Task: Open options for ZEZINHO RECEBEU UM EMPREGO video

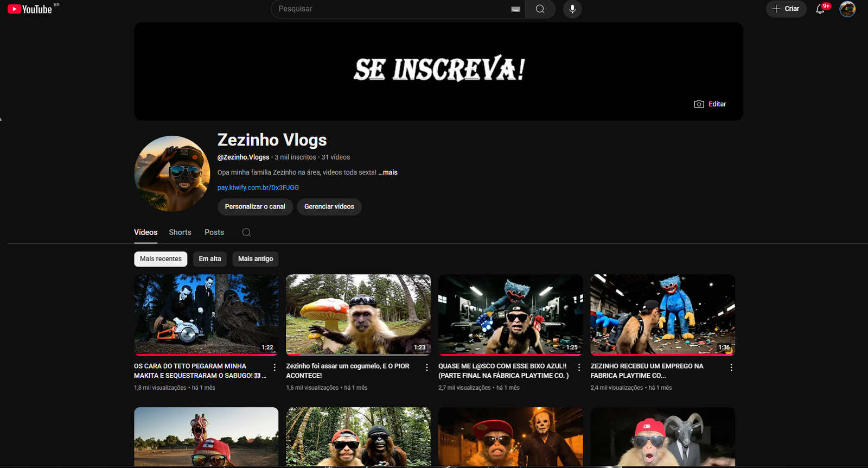Action: tap(731, 368)
